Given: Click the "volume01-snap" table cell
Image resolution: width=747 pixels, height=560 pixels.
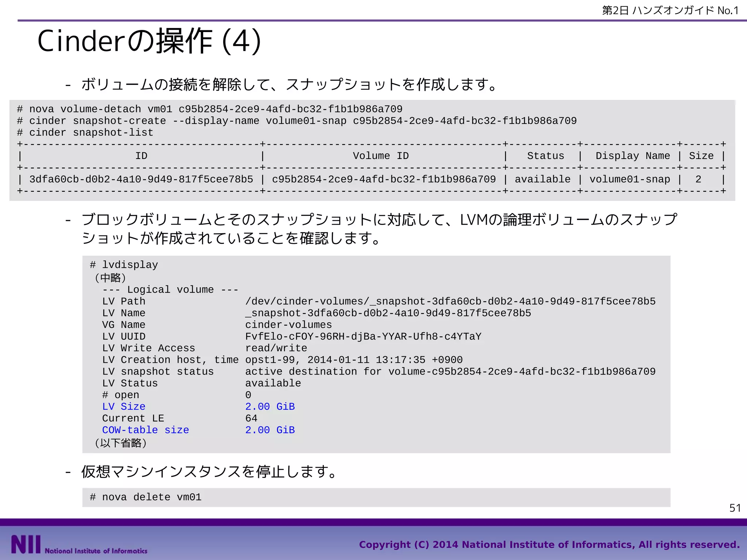Looking at the screenshot, I should [x=630, y=179].
